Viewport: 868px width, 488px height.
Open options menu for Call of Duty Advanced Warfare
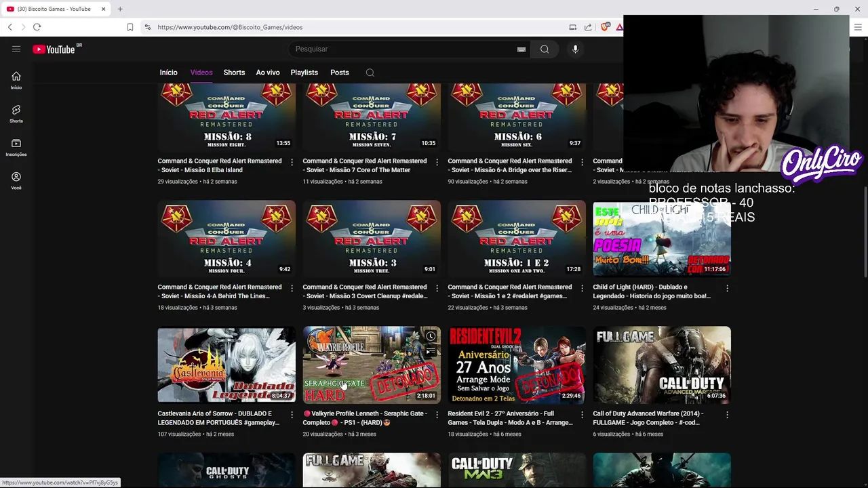[x=727, y=414]
